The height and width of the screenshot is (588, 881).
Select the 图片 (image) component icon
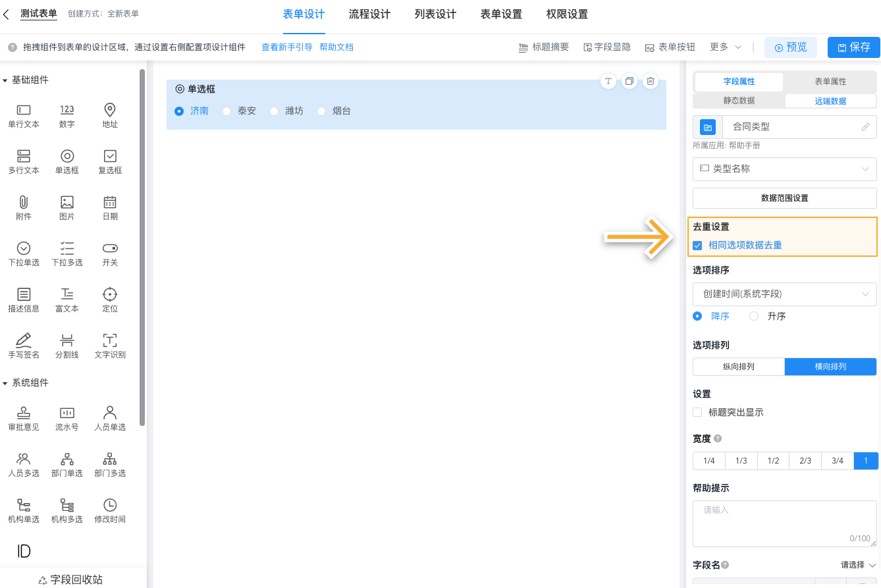[67, 207]
